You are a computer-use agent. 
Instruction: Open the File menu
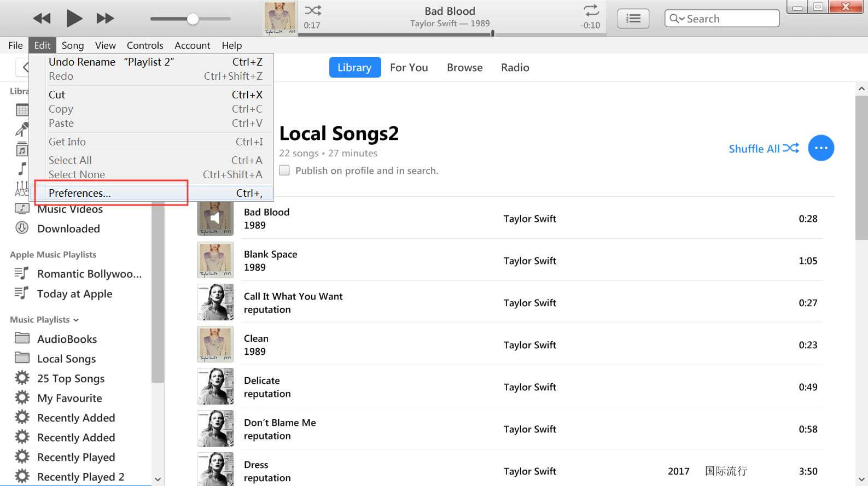15,45
